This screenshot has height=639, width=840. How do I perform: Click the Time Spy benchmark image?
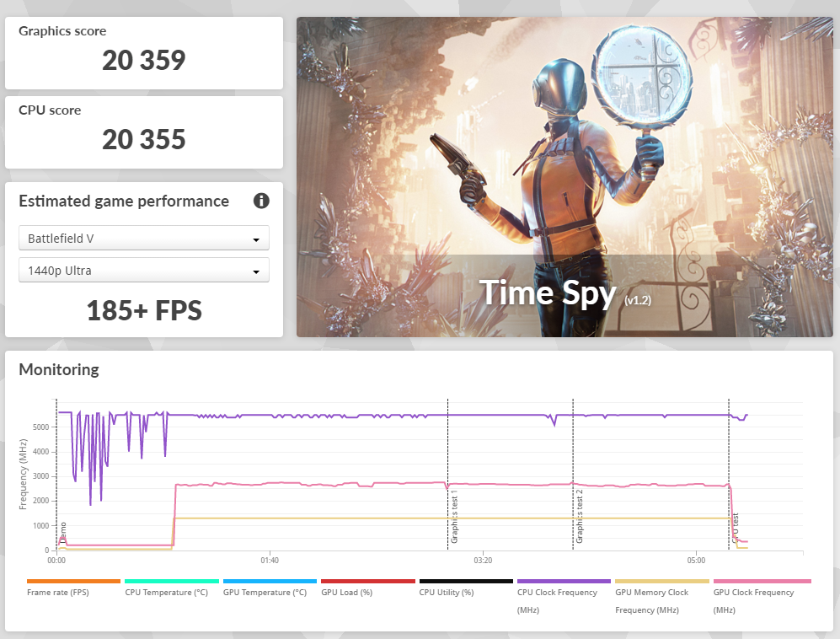tap(564, 177)
